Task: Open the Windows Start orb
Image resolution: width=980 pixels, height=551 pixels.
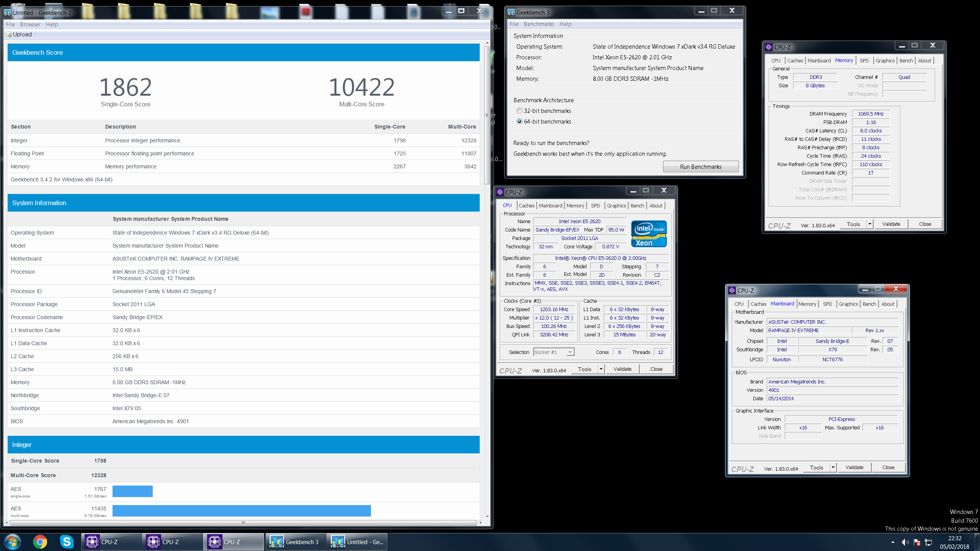Action: point(12,542)
